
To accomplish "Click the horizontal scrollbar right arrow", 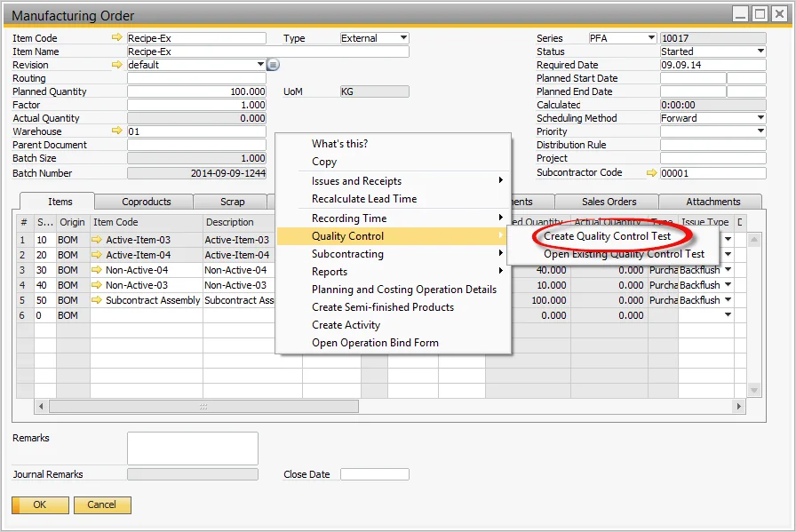I will click(738, 406).
